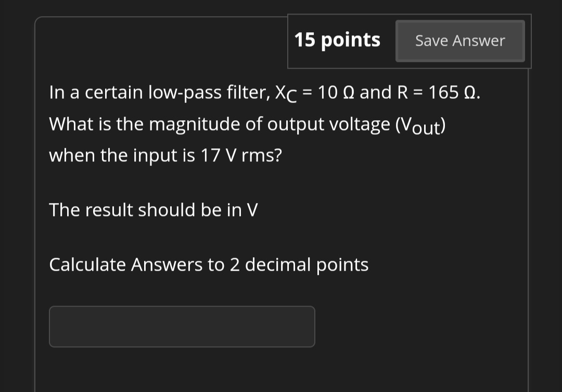Click the points and save header bar

(x=409, y=41)
